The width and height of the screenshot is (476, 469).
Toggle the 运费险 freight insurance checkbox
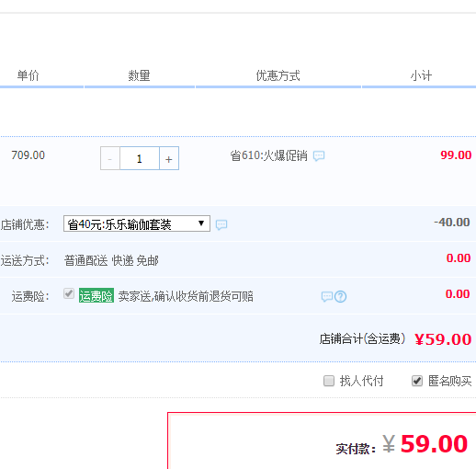[x=69, y=293]
